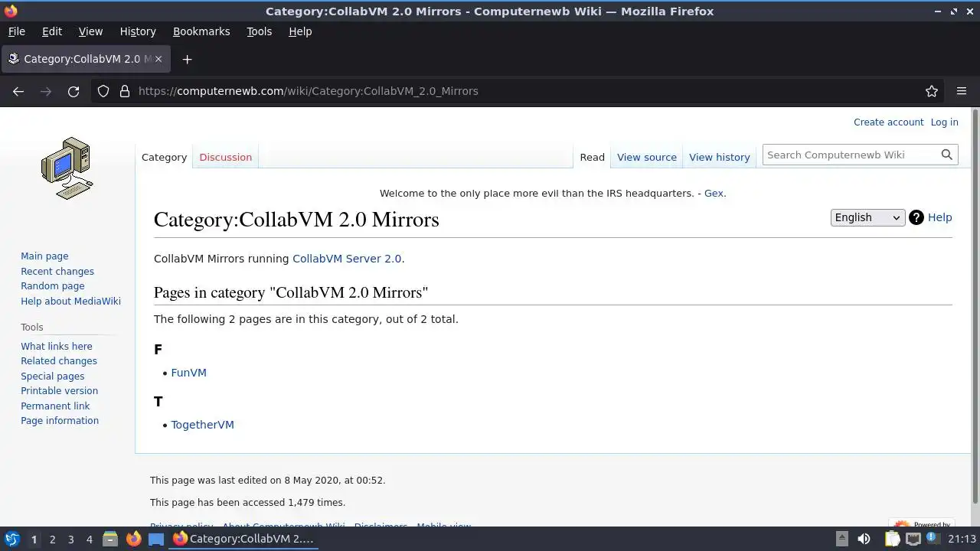Switch to virtual desktop 4
Screen dimensions: 980x551
pos(89,540)
